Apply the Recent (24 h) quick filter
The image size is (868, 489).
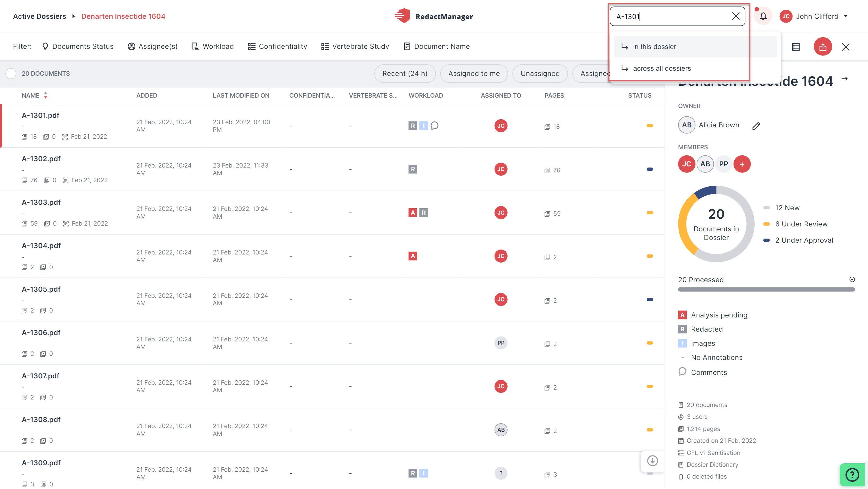click(405, 74)
